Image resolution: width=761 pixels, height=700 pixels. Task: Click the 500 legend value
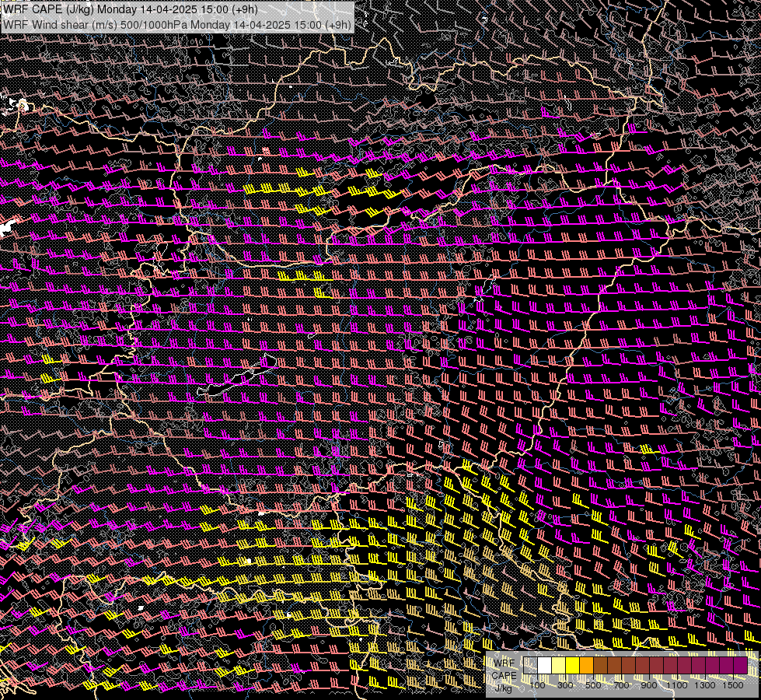593,685
